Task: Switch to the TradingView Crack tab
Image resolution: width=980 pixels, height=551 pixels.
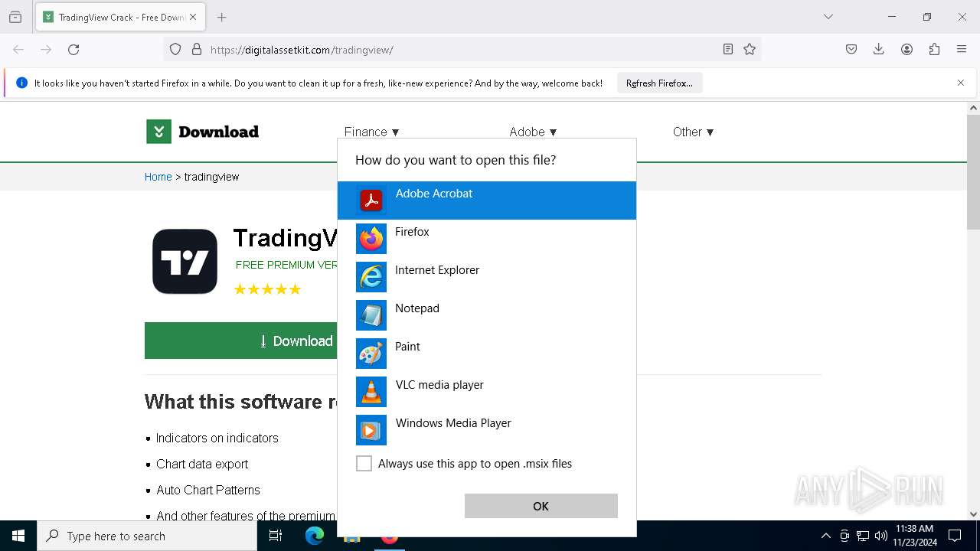Action: [120, 17]
